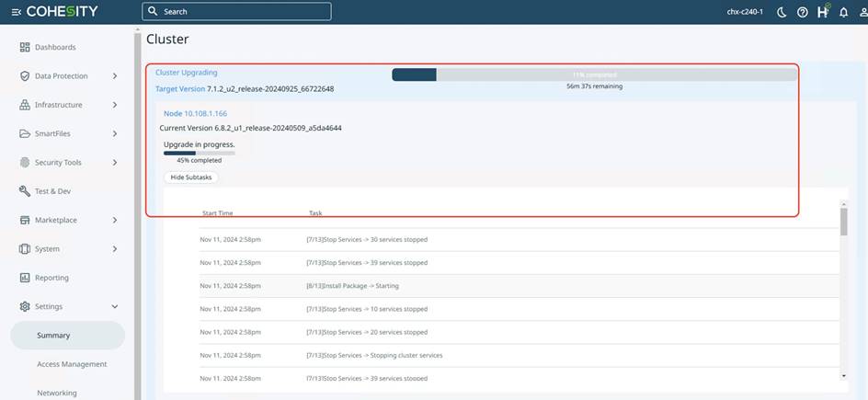Collapse the Settings menu chevron
The image size is (868, 400).
coord(115,306)
